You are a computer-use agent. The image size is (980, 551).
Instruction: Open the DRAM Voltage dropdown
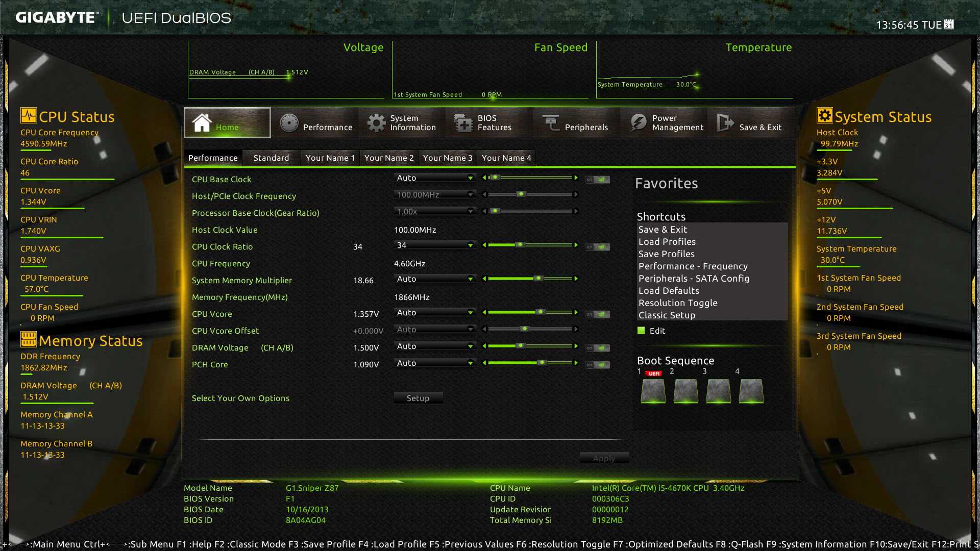click(435, 346)
